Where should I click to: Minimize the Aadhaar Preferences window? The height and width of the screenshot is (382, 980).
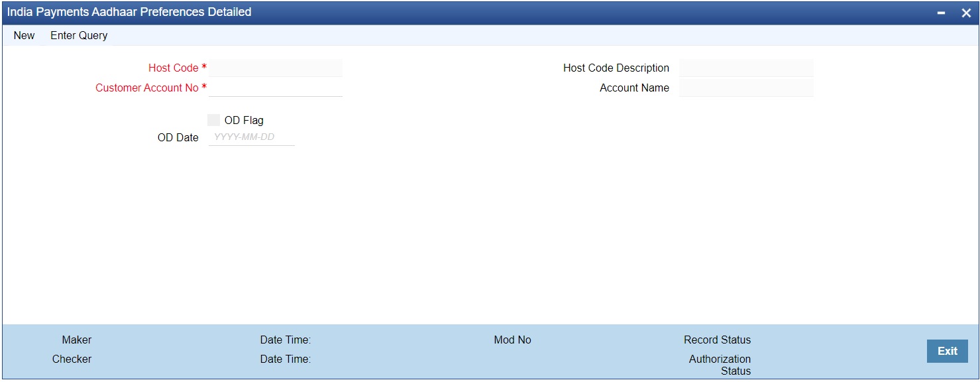(x=941, y=13)
